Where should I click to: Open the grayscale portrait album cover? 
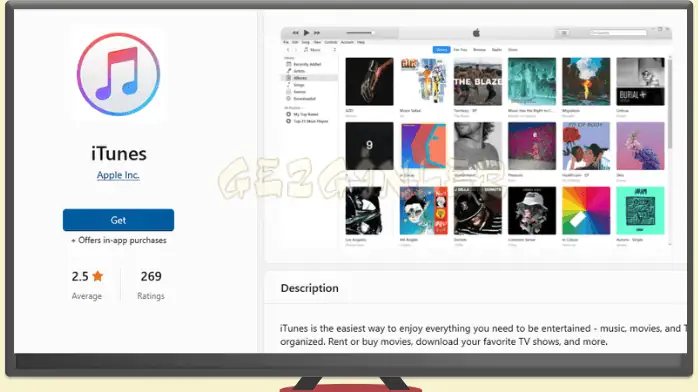pos(478,146)
